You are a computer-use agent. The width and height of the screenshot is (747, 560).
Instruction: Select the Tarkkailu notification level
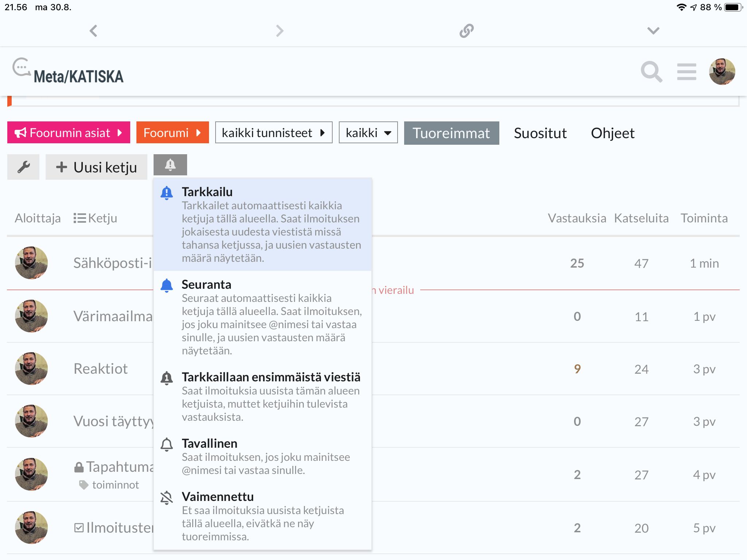(x=263, y=224)
